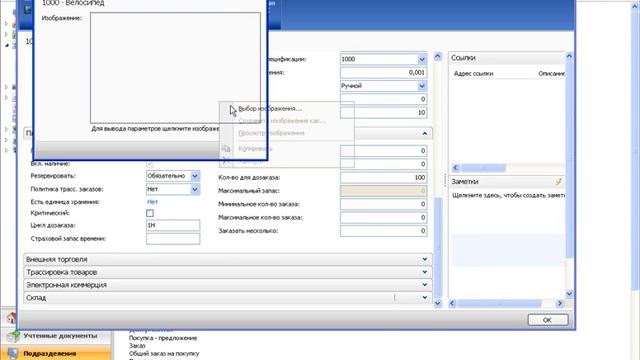The width and height of the screenshot is (640, 360).
Task: Click the Описание column header in Ссылки
Action: 551,74
